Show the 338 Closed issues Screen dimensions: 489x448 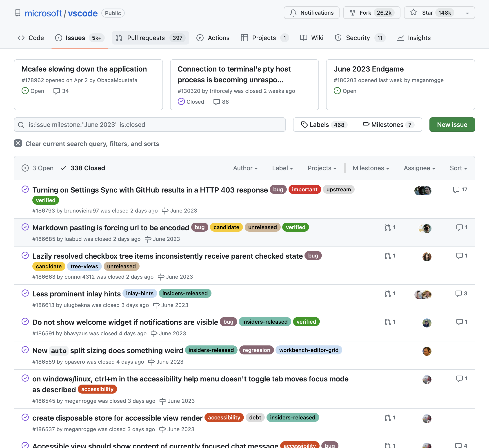83,168
